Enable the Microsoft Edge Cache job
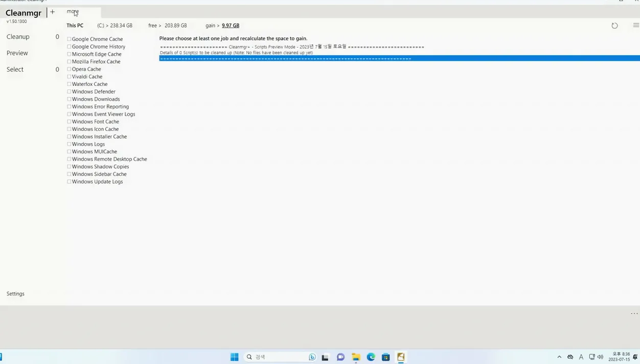Image resolution: width=640 pixels, height=364 pixels. pos(69,54)
